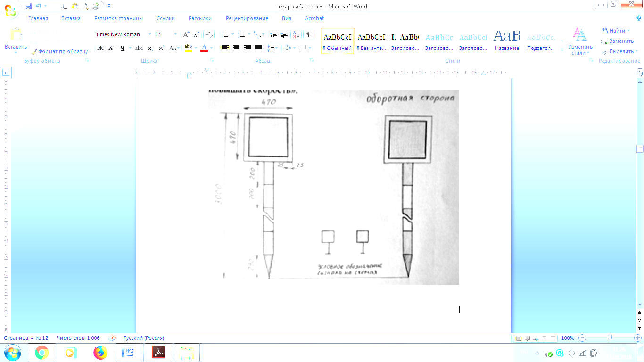Clear formatting with the eraser icon
Image resolution: width=644 pixels, height=362 pixels.
click(209, 34)
